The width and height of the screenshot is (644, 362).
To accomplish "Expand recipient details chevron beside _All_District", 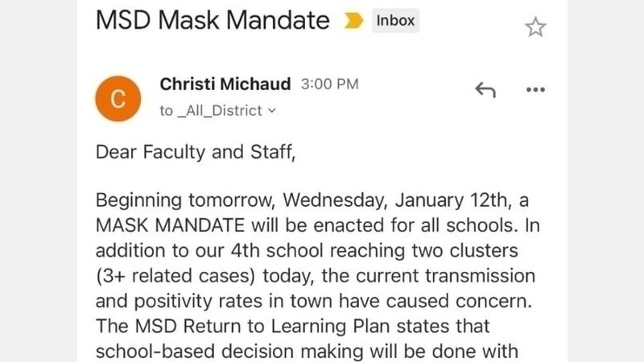I will click(271, 111).
